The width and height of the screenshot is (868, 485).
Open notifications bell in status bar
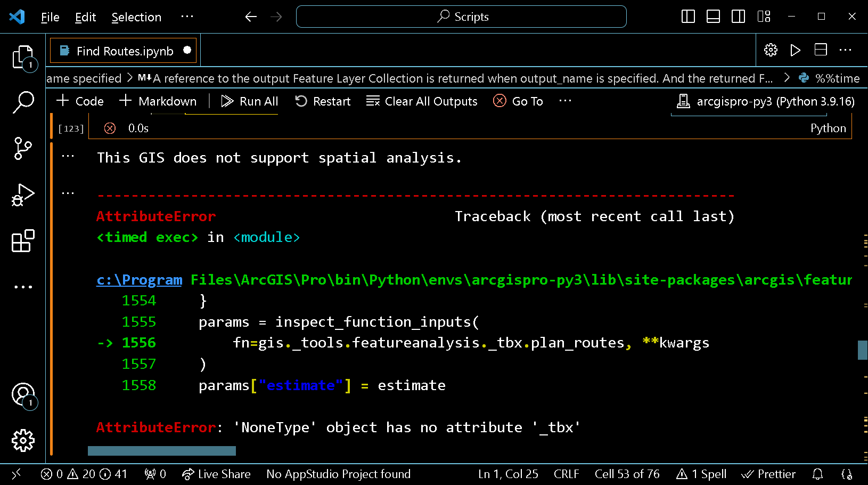coord(817,474)
